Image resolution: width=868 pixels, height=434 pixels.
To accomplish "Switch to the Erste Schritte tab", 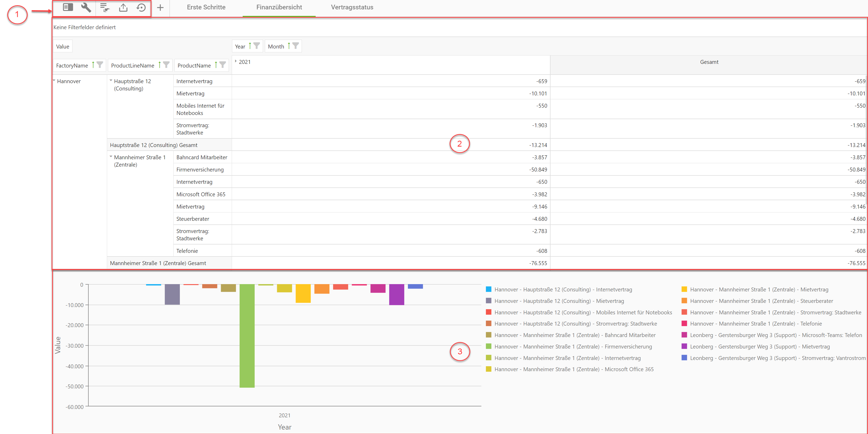I will 206,7.
